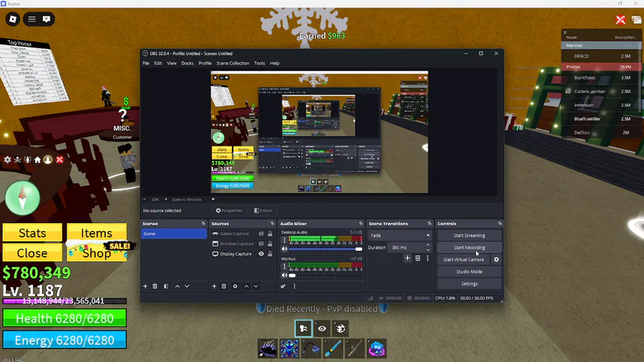Remove selected scene with trash icon

pyautogui.click(x=155, y=286)
